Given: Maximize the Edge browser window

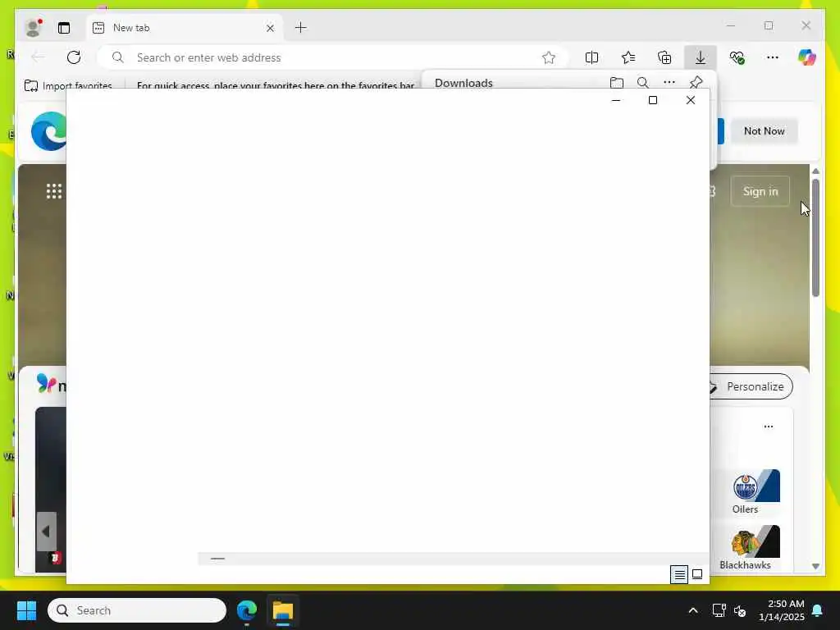Looking at the screenshot, I should 768,25.
